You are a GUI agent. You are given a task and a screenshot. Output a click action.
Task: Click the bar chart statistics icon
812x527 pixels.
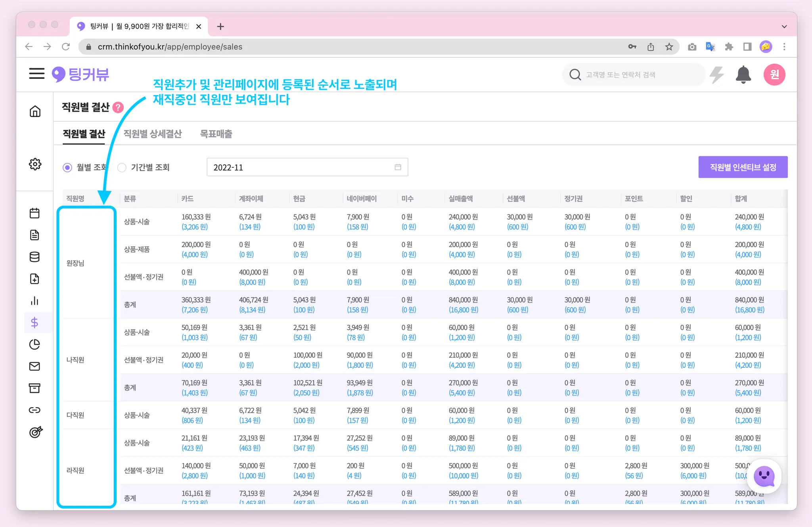click(34, 301)
